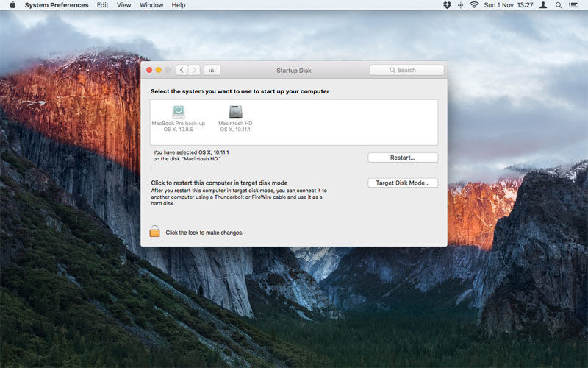588x368 pixels.
Task: Click the Target Disk Mode... button
Action: click(403, 183)
